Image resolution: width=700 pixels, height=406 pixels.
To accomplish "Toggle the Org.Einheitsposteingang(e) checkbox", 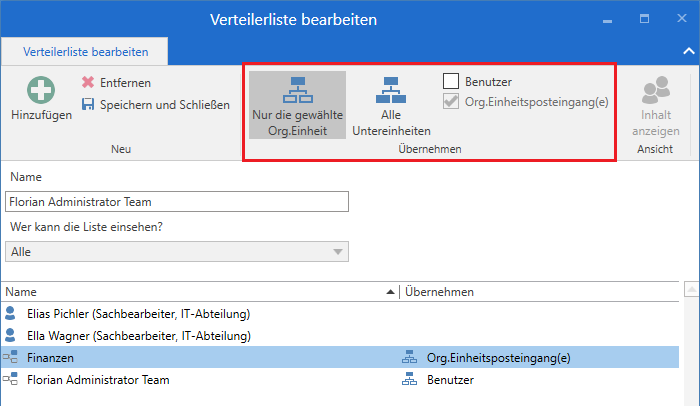I will [451, 100].
